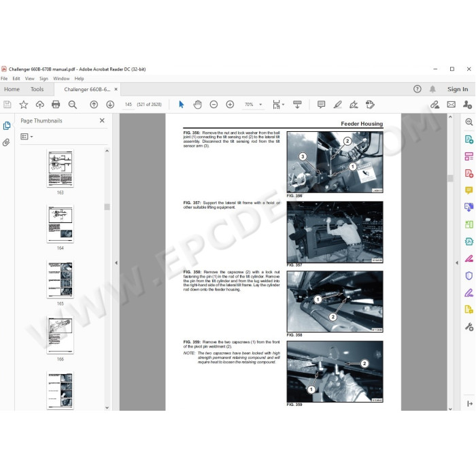Viewport: 476px width, 476px height.
Task: Go to next page arrow
Action: pos(110,104)
